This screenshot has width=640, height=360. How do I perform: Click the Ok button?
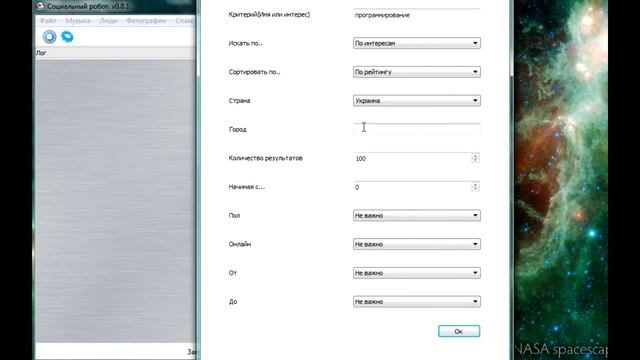[459, 331]
